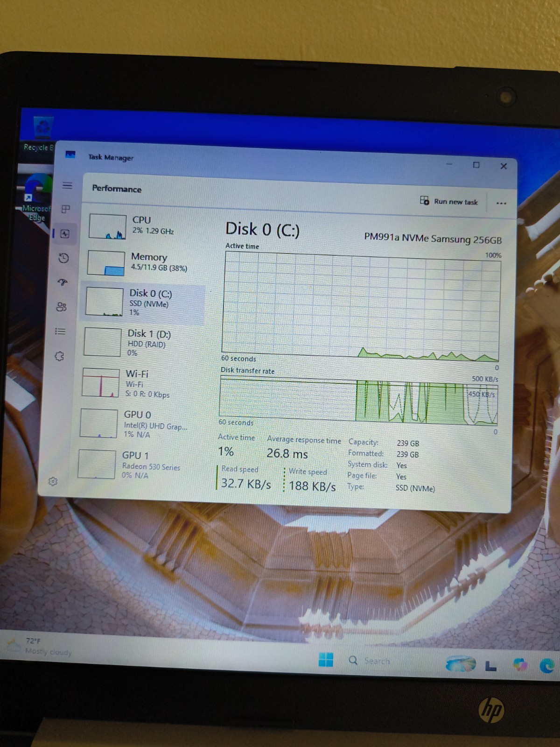
Task: Open the Copilot icon on taskbar
Action: (x=520, y=664)
